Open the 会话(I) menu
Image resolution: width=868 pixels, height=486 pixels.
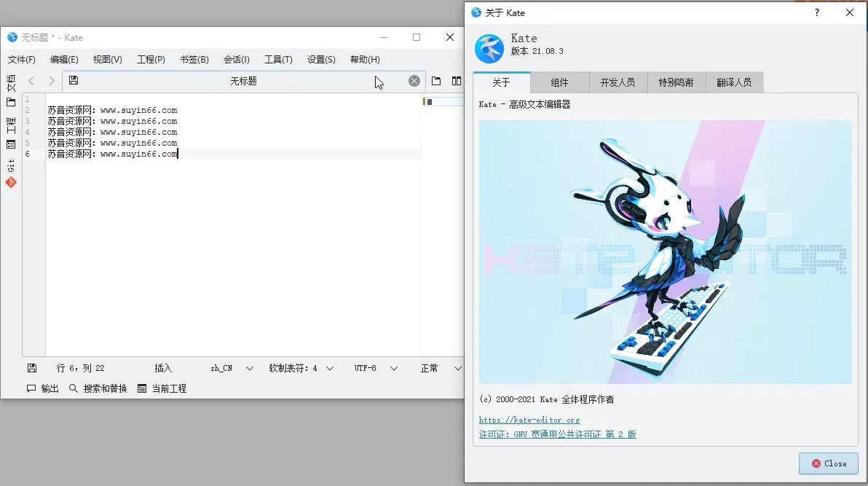[x=237, y=59]
